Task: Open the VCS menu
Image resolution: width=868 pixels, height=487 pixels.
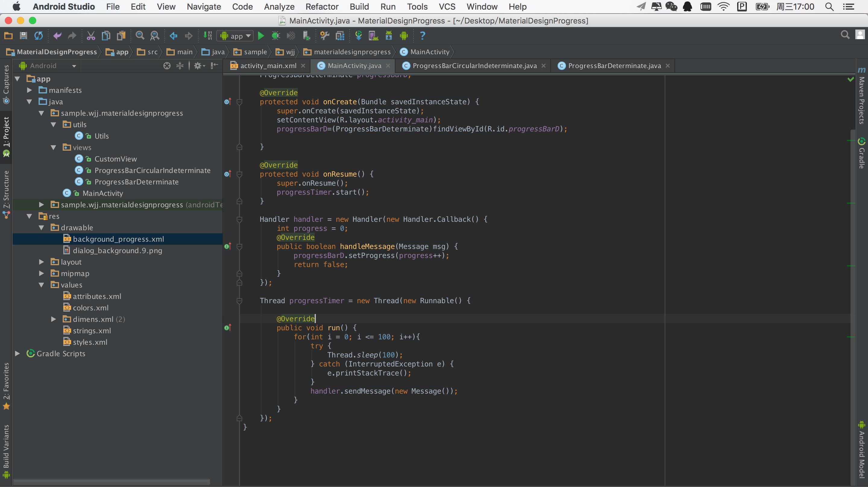Action: point(447,7)
